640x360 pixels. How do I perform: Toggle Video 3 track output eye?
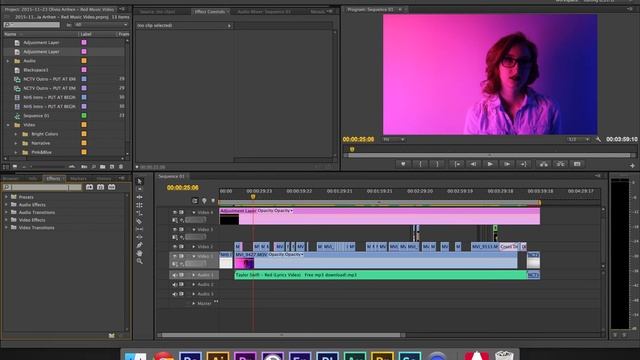(x=175, y=229)
